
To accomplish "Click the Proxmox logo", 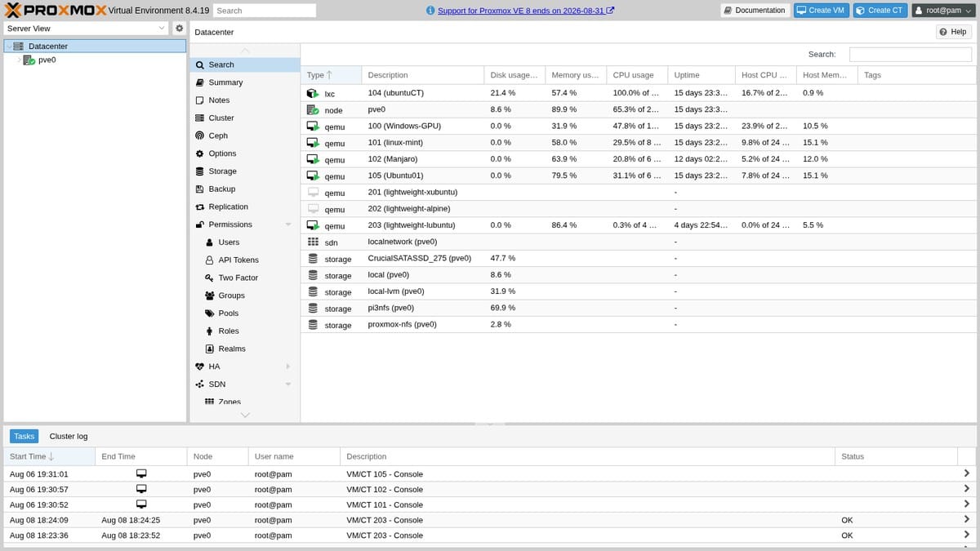I will 56,11.
